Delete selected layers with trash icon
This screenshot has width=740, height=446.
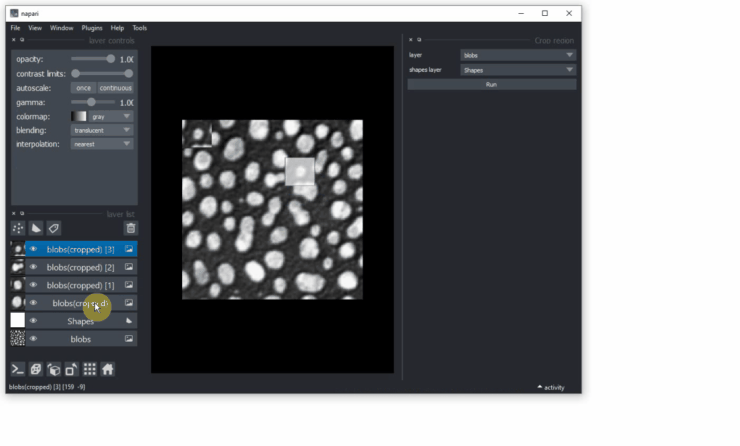[x=131, y=228]
